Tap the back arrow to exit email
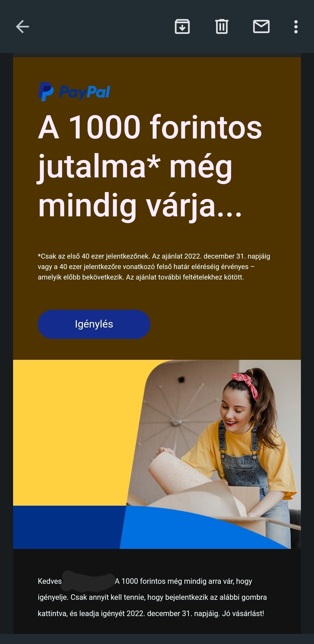 (22, 27)
